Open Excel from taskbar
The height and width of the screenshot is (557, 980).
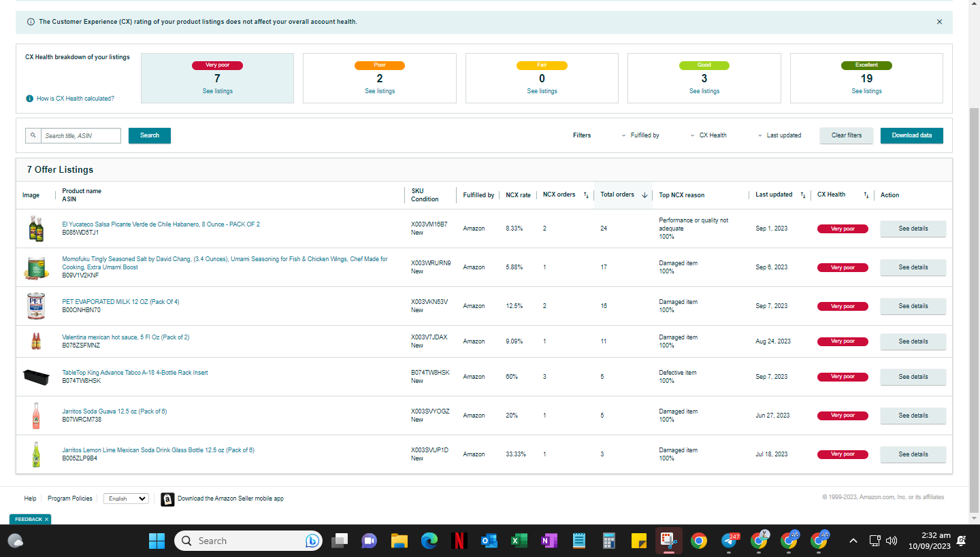point(519,541)
